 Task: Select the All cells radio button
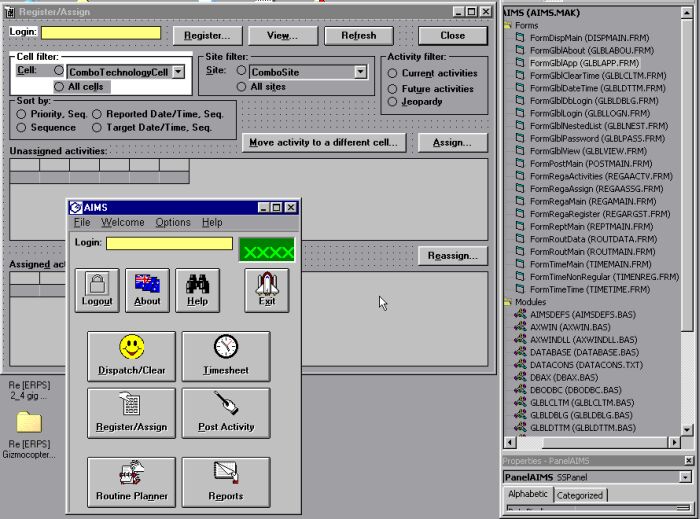(x=59, y=87)
